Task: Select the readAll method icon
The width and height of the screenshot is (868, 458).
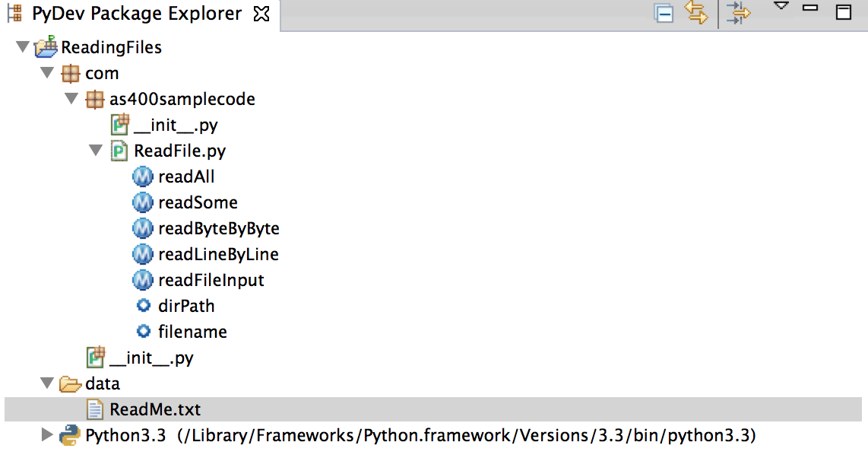Action: coord(143,177)
